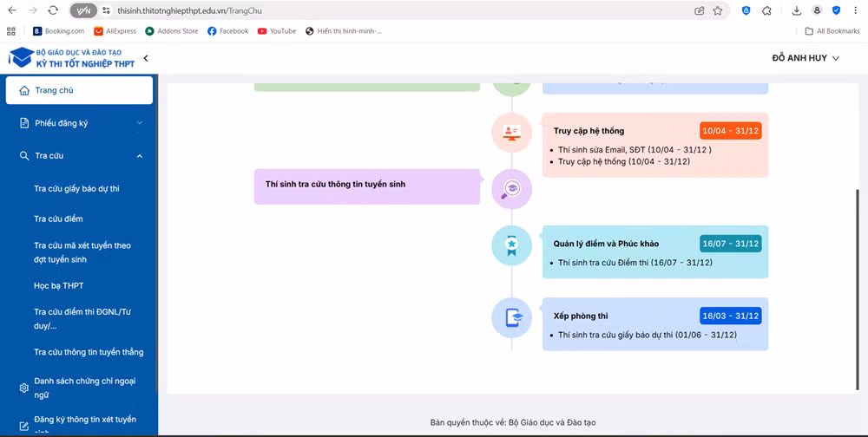Click the 10/04 - 31/12 date badge
The height and width of the screenshot is (437, 868).
coord(731,132)
